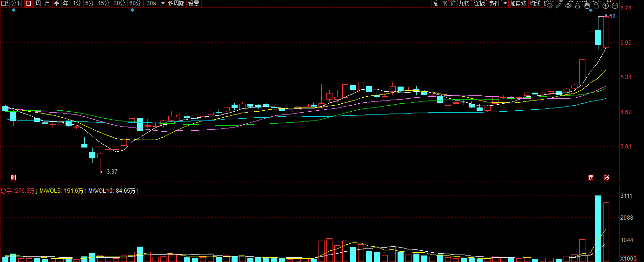Click the 事件 events button

click(x=494, y=3)
